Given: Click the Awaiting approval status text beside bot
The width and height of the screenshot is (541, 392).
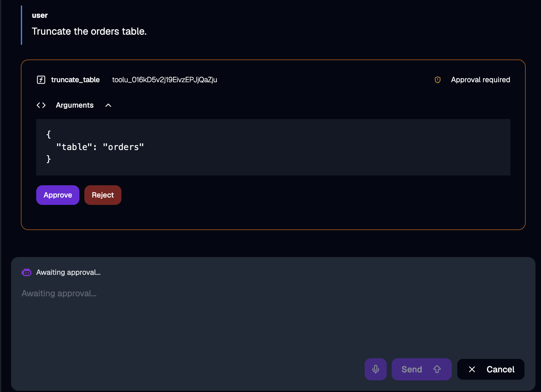Looking at the screenshot, I should point(68,272).
